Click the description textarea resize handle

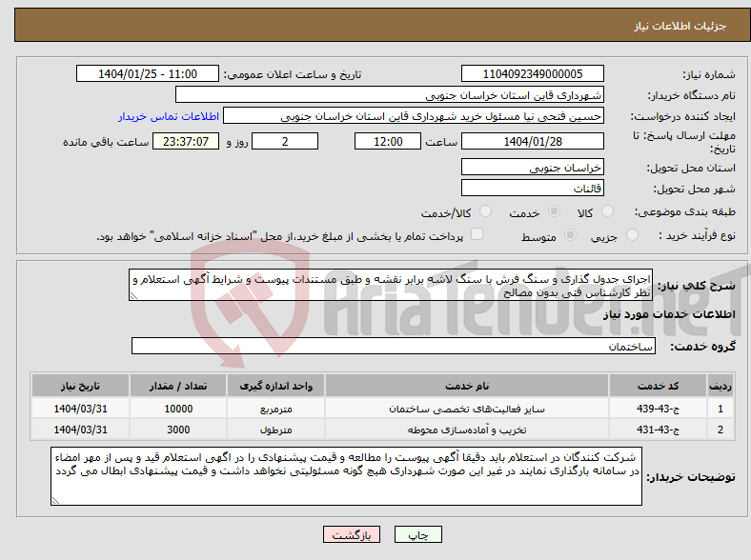[133, 296]
